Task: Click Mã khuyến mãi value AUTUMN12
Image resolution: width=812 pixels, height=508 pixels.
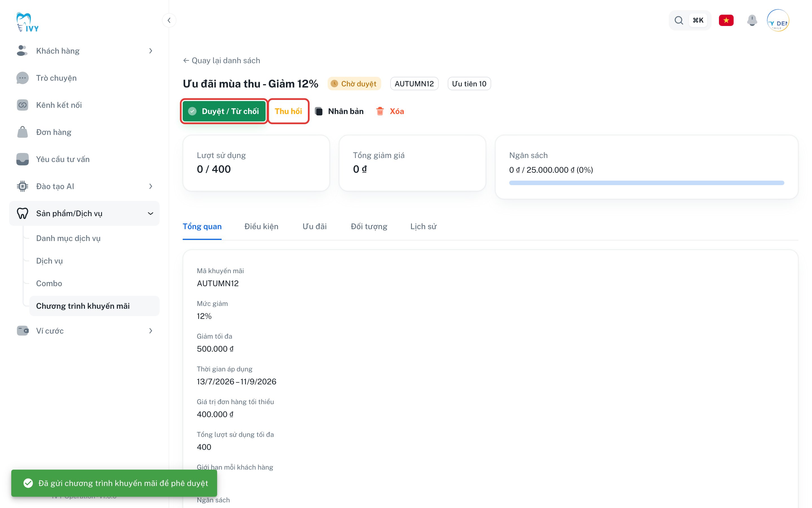Action: [218, 283]
